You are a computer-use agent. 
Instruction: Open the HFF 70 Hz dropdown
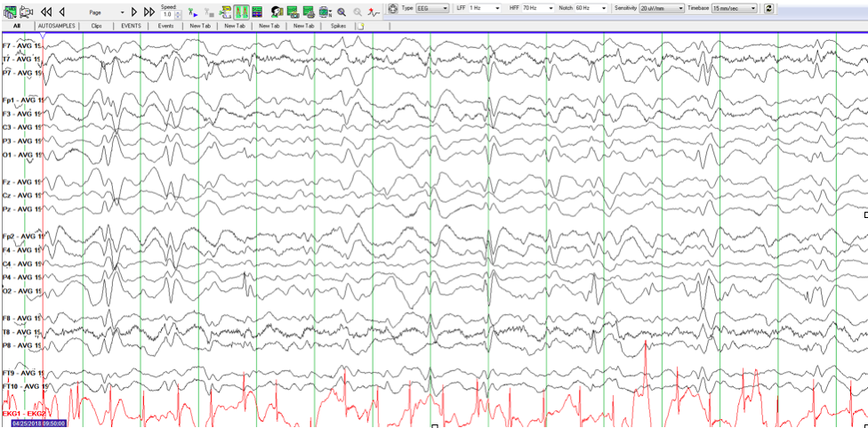pos(538,8)
